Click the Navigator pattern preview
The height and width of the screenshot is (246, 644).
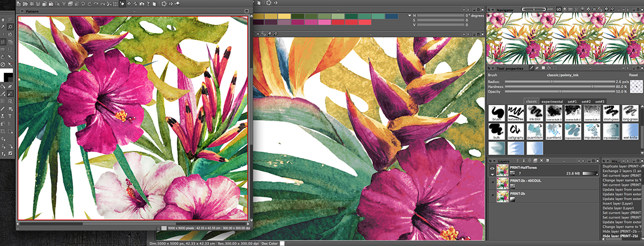pyautogui.click(x=565, y=38)
